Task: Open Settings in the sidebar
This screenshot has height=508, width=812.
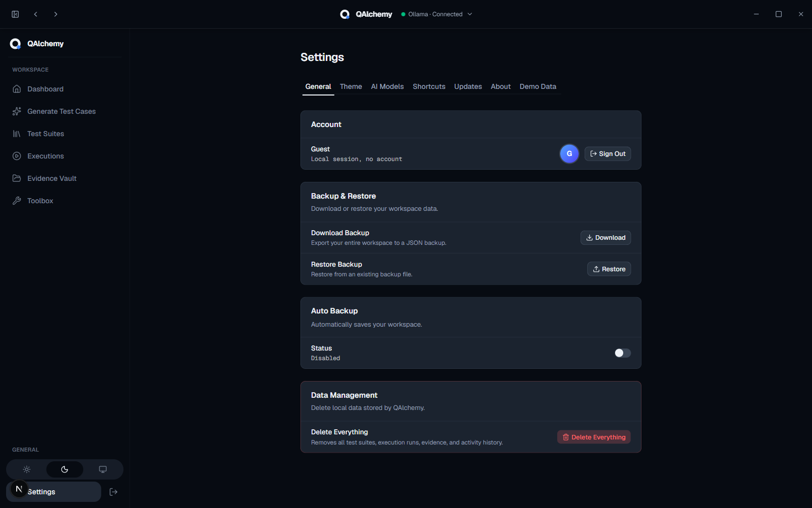Action: pos(54,492)
